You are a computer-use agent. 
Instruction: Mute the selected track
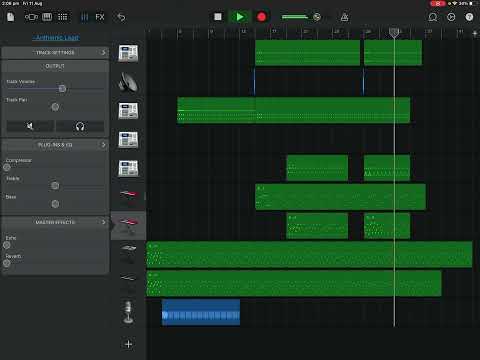30,126
